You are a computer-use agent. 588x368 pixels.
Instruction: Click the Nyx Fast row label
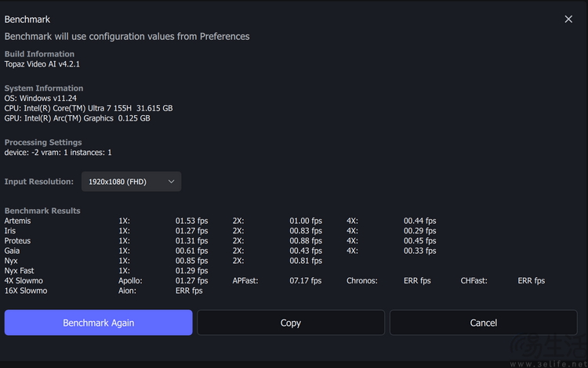(19, 271)
